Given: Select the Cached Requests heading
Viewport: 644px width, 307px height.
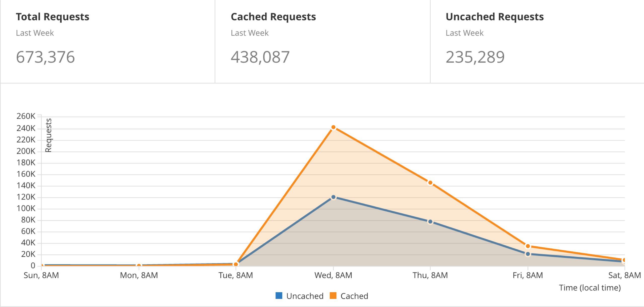Looking at the screenshot, I should (273, 17).
